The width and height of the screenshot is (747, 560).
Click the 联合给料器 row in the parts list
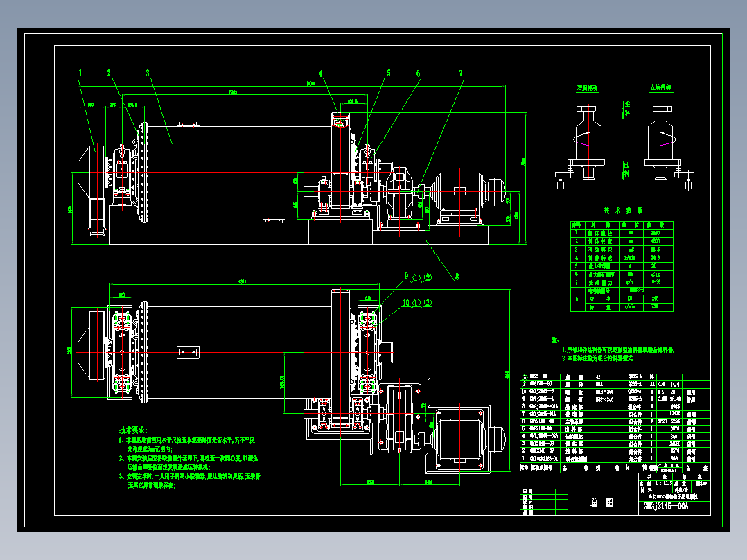point(615,459)
